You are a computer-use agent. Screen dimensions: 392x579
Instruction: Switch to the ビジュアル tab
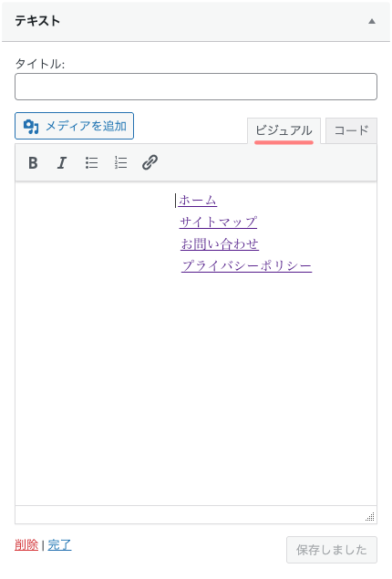point(284,130)
